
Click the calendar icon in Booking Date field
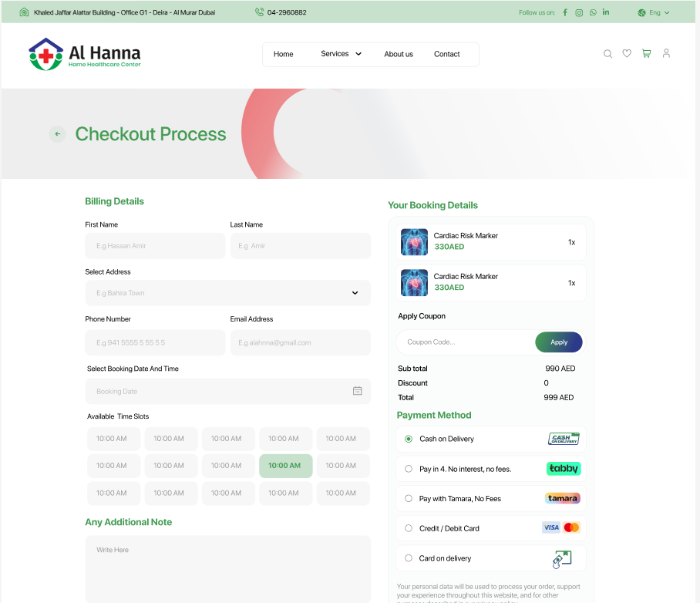pos(358,391)
